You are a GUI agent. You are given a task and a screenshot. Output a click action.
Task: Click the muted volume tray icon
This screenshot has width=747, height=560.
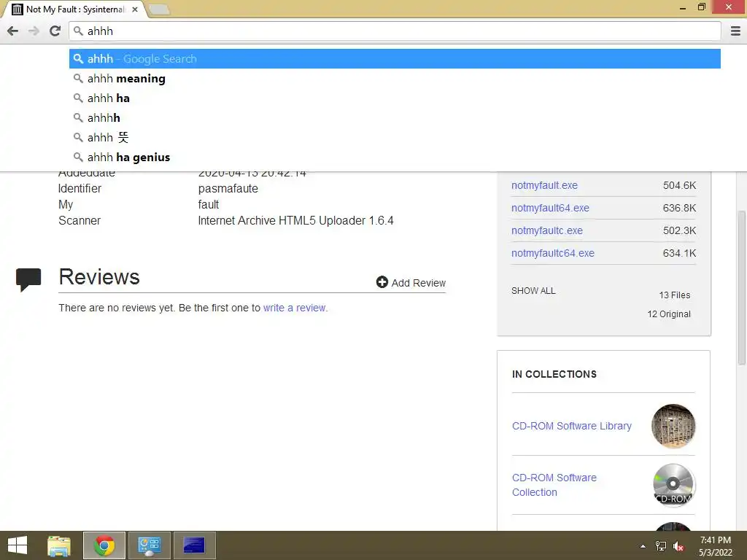coord(678,546)
